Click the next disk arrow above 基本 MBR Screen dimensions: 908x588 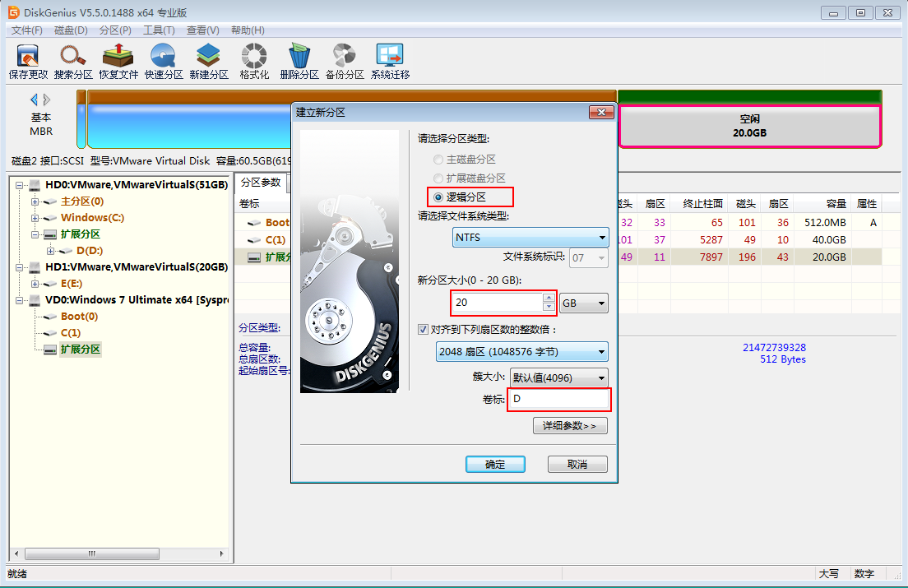(47, 100)
